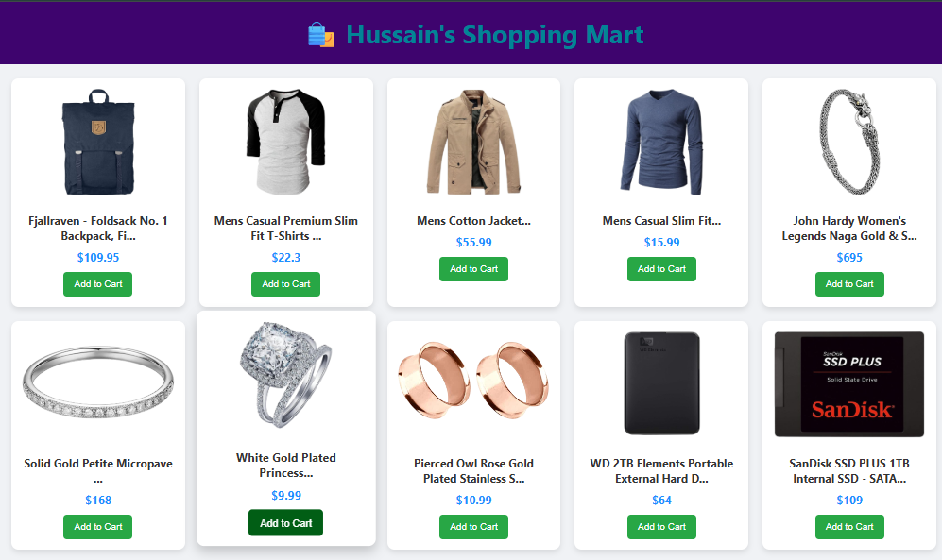Add the SanDisk SSD to cart
942x560 pixels.
pyautogui.click(x=848, y=526)
